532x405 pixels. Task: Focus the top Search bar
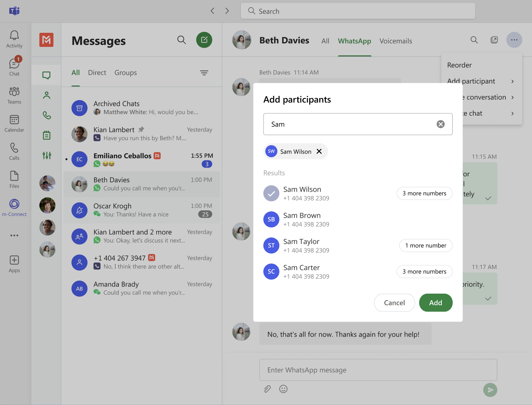[x=358, y=11]
